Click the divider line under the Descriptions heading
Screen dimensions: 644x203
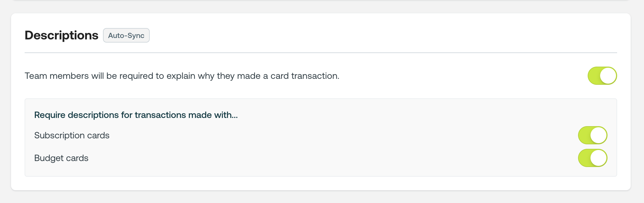(x=321, y=53)
